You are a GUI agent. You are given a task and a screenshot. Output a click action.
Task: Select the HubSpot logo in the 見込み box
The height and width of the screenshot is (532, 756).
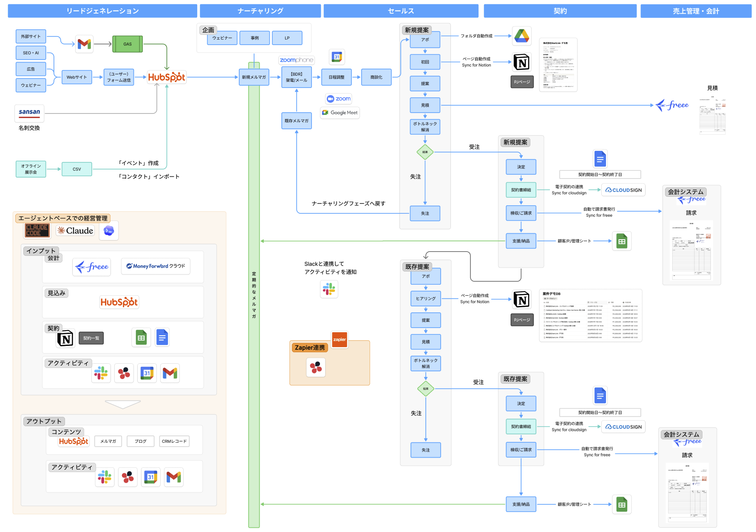click(119, 302)
